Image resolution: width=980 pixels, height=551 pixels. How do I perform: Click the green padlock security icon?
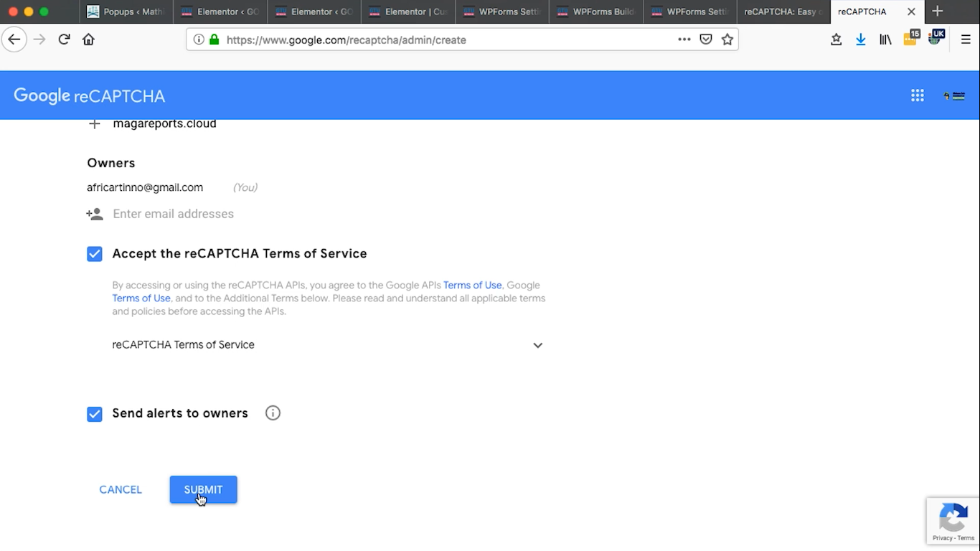pyautogui.click(x=214, y=39)
